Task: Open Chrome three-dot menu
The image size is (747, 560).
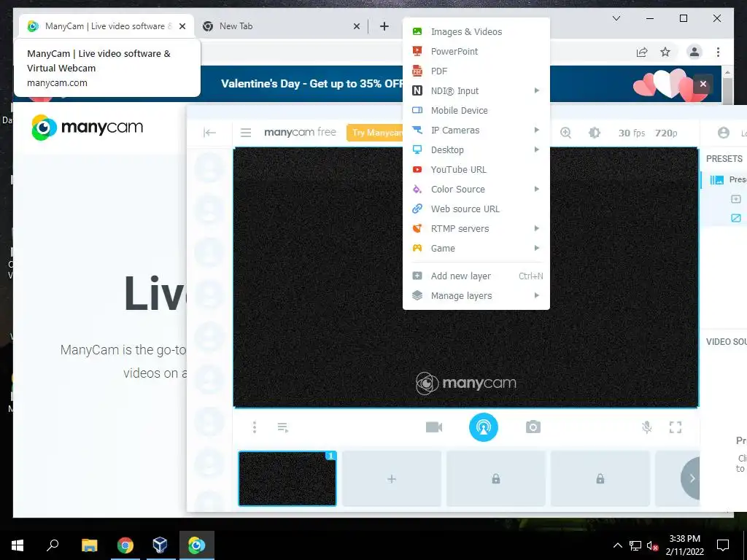Action: [x=718, y=52]
